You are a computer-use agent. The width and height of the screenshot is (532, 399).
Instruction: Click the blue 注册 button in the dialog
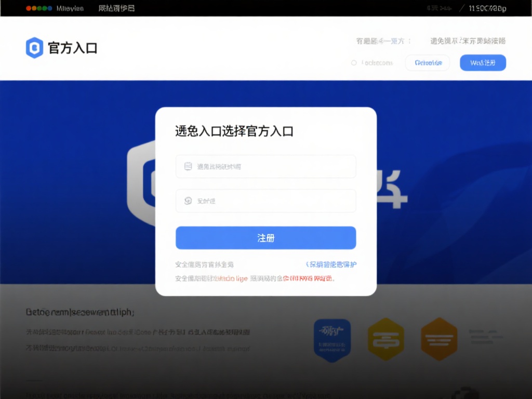point(265,237)
